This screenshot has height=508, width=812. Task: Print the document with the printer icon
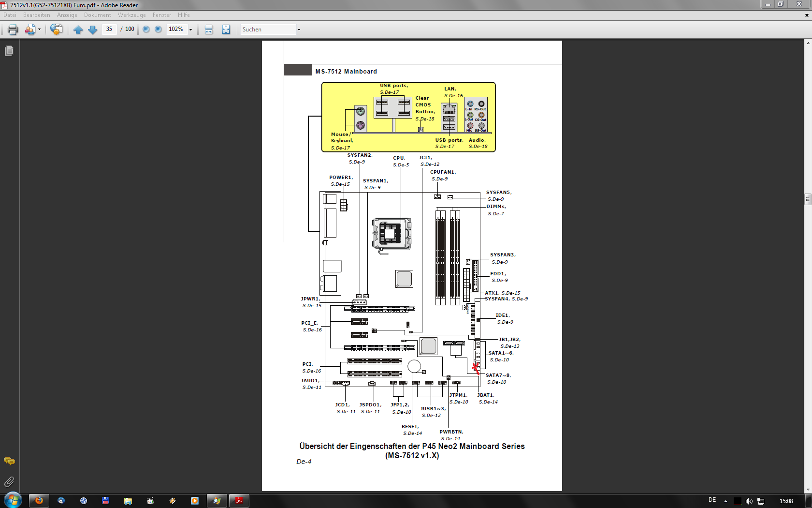click(13, 30)
